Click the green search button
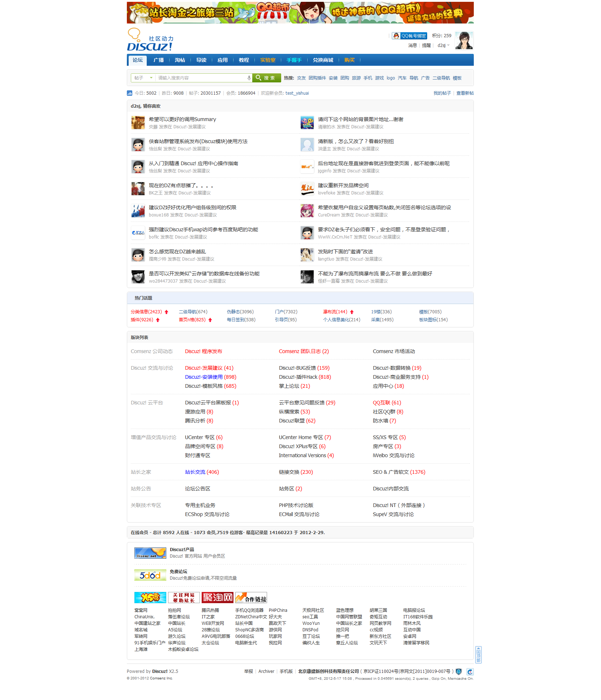The width and height of the screenshot is (601, 700). coord(267,78)
